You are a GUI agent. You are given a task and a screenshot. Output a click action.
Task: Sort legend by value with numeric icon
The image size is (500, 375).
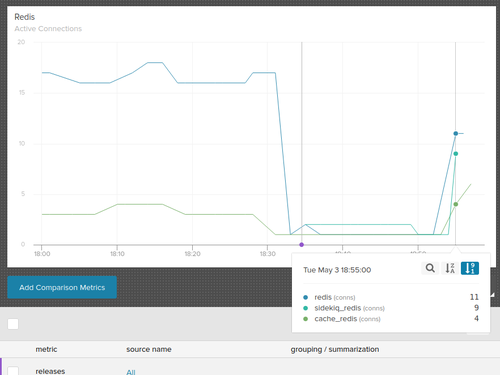[x=470, y=268]
